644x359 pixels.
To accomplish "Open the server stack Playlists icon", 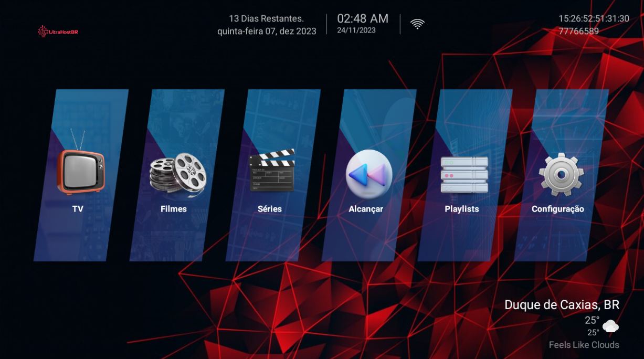I will tap(464, 174).
